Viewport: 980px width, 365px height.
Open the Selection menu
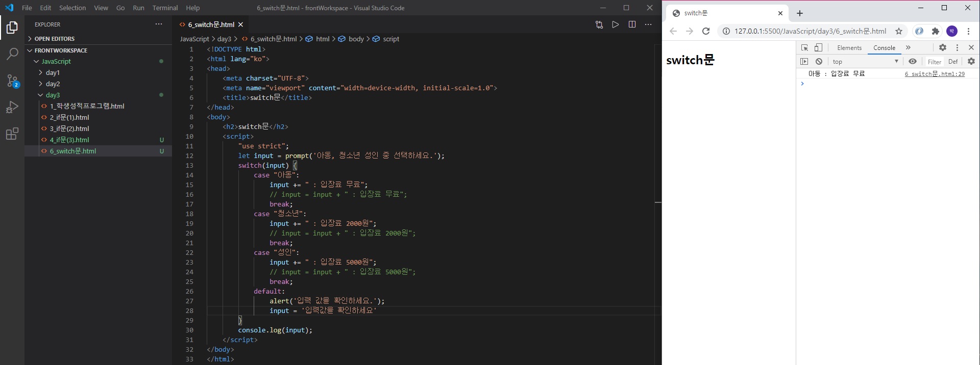(72, 8)
